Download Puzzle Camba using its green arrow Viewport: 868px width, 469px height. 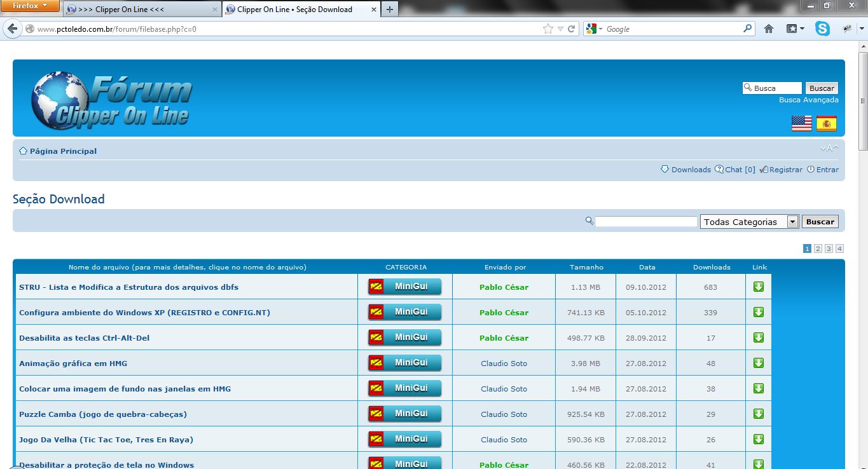point(758,414)
